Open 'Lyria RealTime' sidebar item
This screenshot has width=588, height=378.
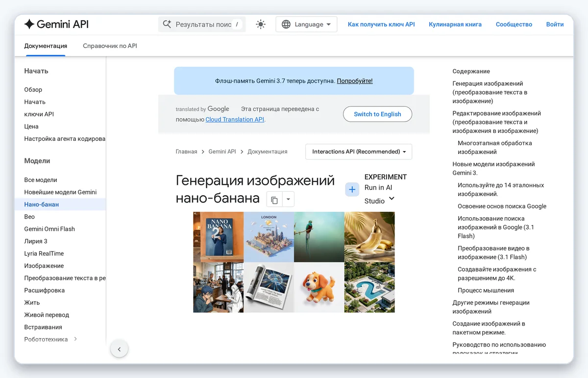(44, 253)
